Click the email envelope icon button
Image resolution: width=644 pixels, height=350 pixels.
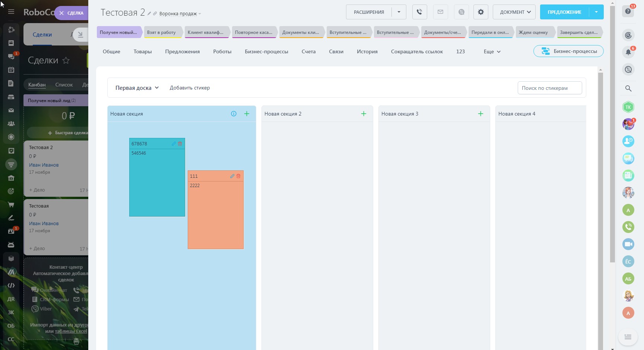(x=440, y=12)
